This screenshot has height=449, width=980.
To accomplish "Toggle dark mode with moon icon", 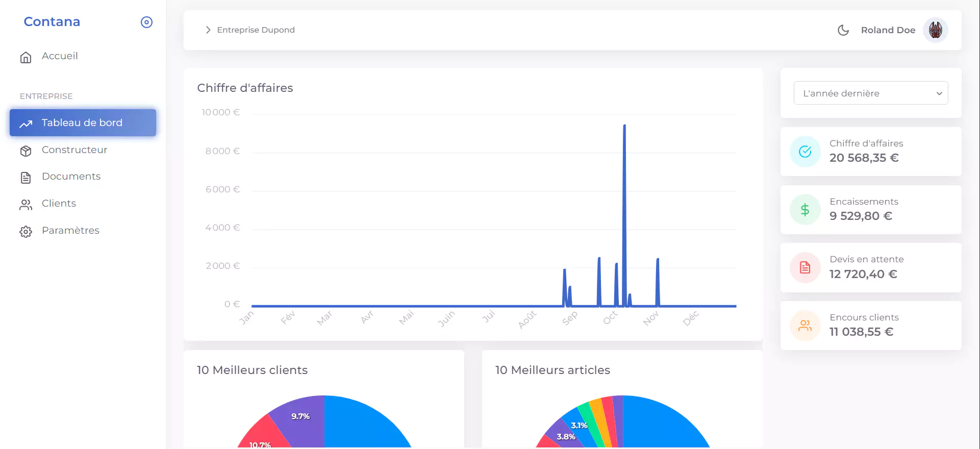I will 843,30.
